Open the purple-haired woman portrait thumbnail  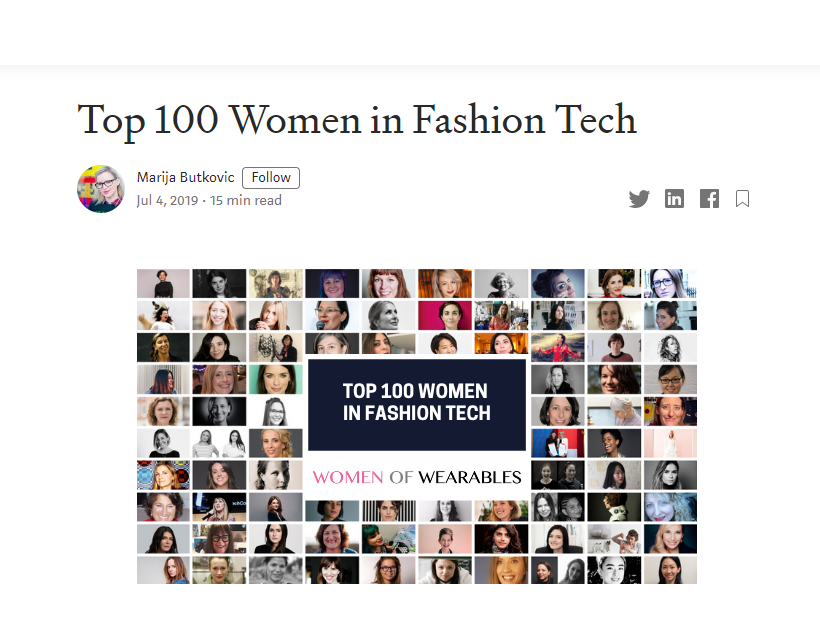pyautogui.click(x=332, y=284)
